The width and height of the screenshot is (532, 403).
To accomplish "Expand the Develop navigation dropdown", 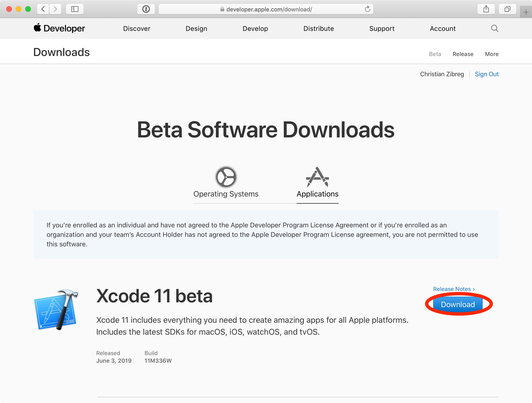I will click(x=255, y=28).
